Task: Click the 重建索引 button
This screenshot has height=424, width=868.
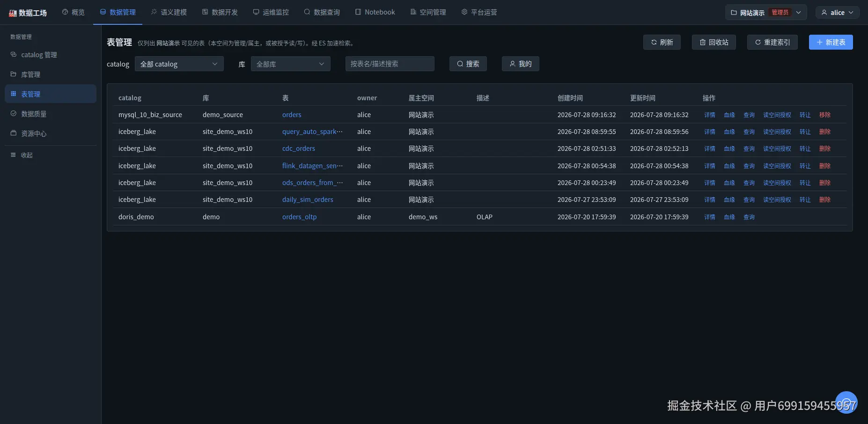Action: [772, 42]
